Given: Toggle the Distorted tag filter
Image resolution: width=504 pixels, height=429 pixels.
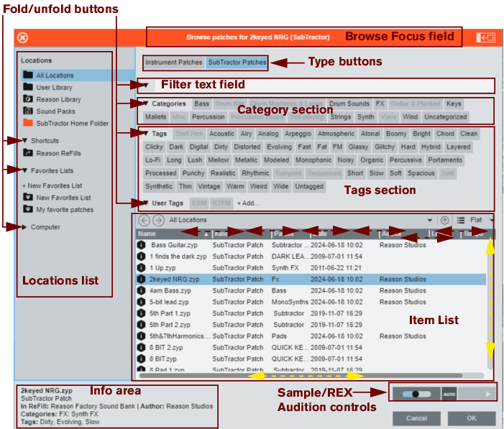Looking at the screenshot, I should 247,147.
